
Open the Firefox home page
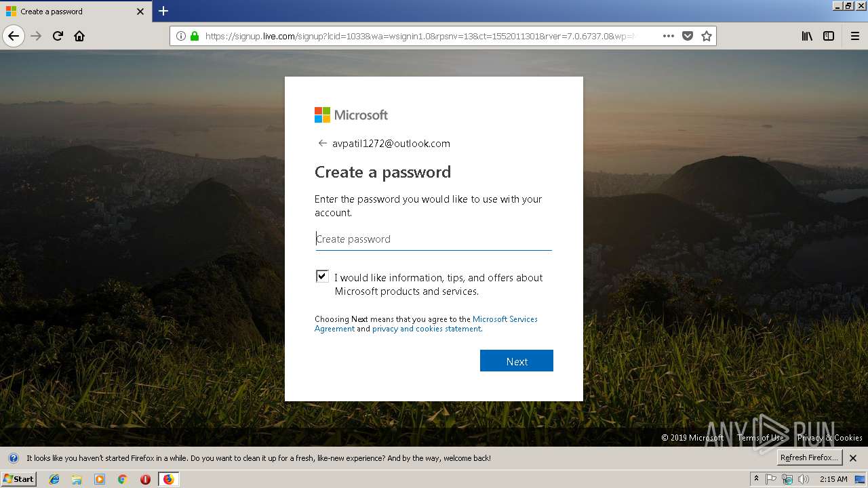79,36
